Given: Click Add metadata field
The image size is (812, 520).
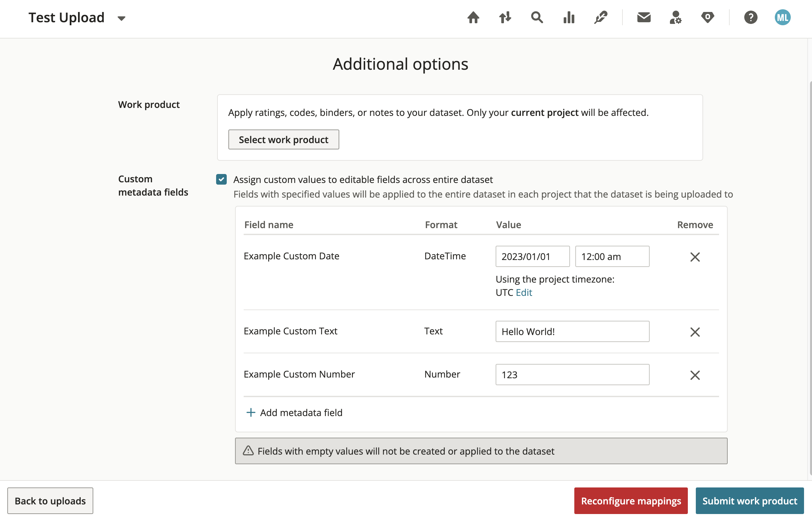Looking at the screenshot, I should tap(294, 413).
